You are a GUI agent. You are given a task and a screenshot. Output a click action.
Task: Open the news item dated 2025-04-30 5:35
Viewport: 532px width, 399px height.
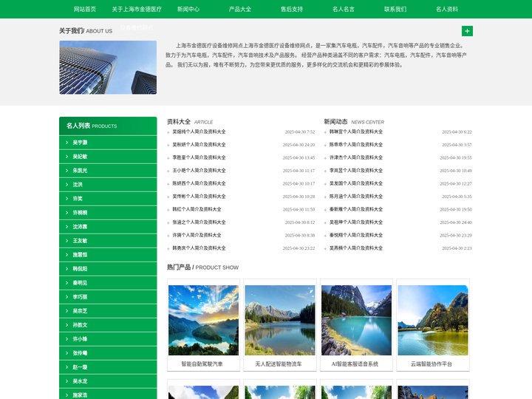tap(356, 196)
